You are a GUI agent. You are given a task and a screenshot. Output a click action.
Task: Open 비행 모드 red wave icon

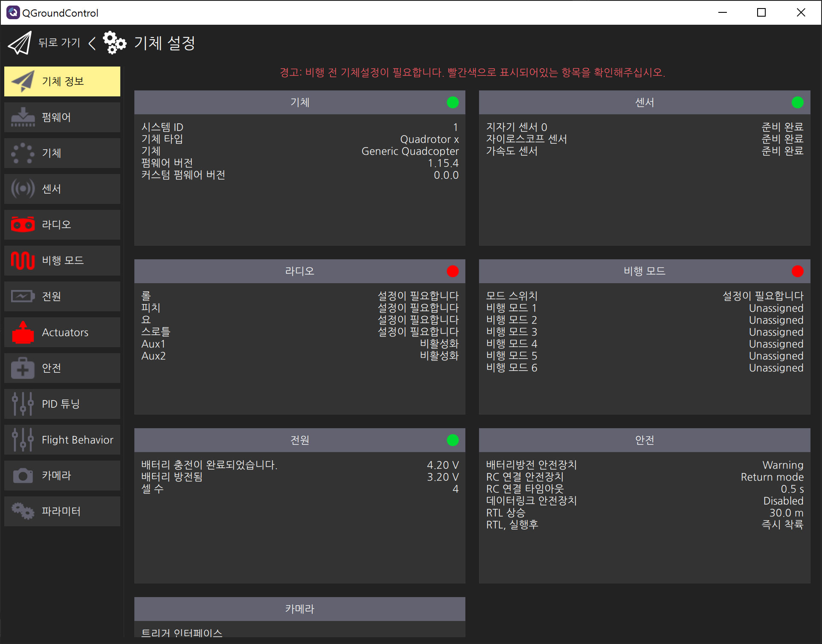(x=23, y=261)
